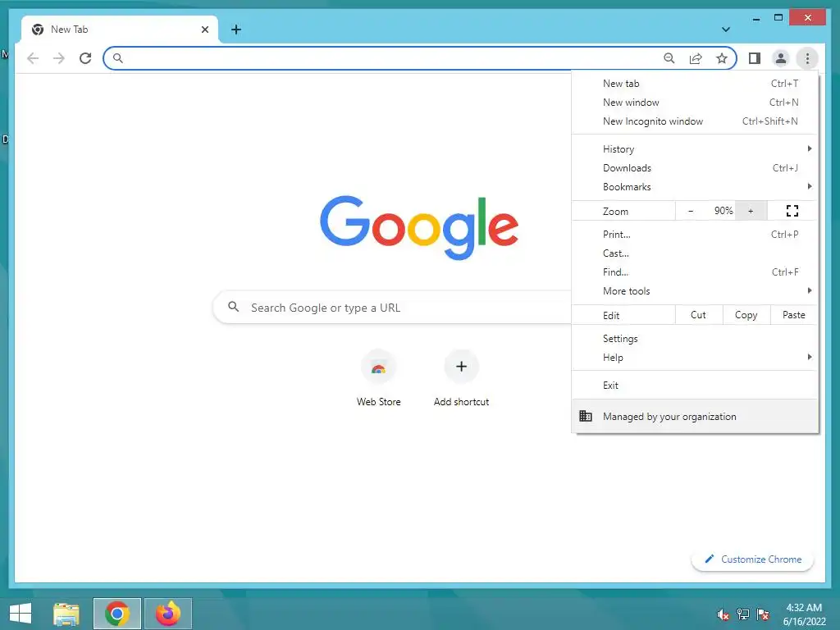Choose Find... from the menu
The image size is (840, 630).
click(695, 272)
